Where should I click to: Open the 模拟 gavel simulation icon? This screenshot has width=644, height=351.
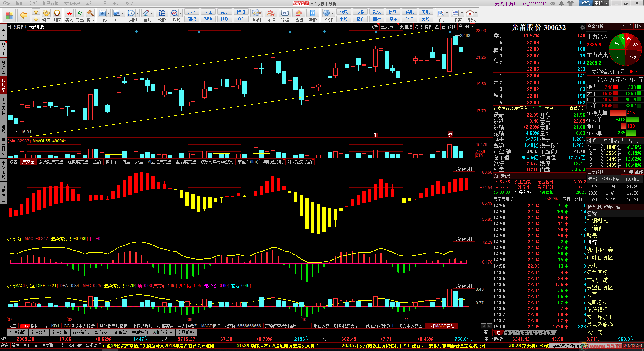click(90, 13)
